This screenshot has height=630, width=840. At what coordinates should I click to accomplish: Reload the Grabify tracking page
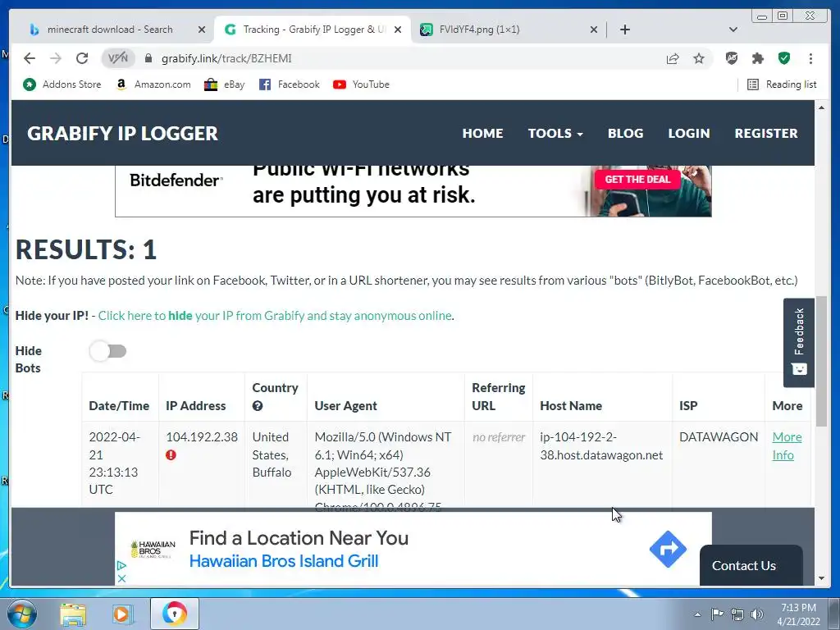pyautogui.click(x=82, y=58)
